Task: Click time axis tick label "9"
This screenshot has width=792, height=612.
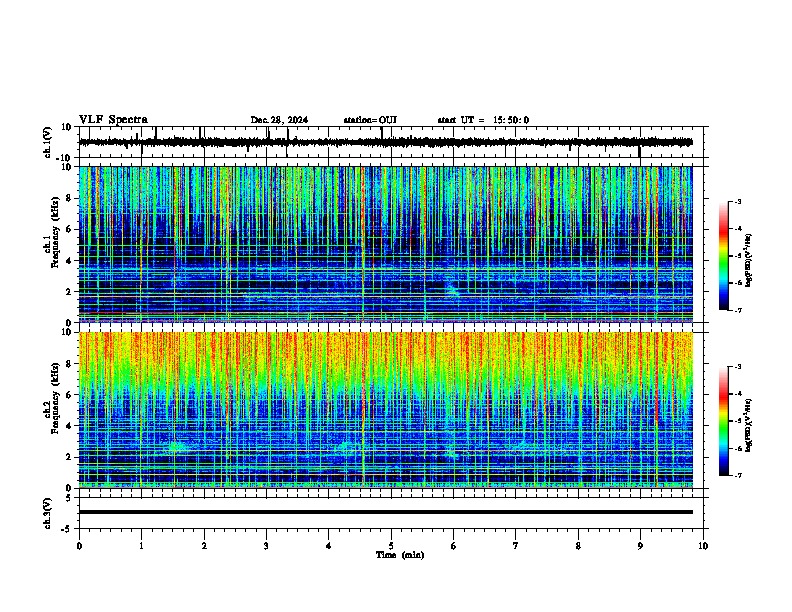Action: click(x=640, y=546)
